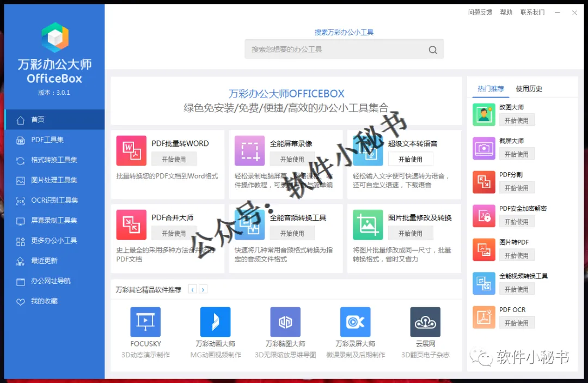Open the FOCUSKY software icon

145,322
